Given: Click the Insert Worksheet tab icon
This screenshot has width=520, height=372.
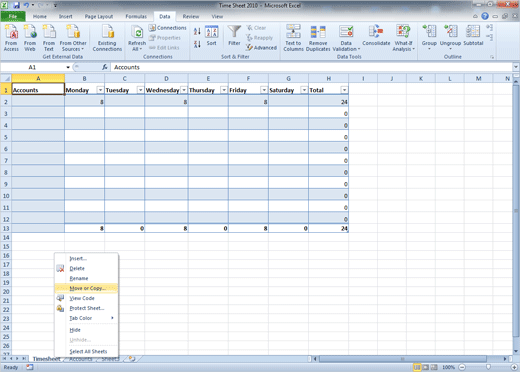Looking at the screenshot, I should click(132, 359).
